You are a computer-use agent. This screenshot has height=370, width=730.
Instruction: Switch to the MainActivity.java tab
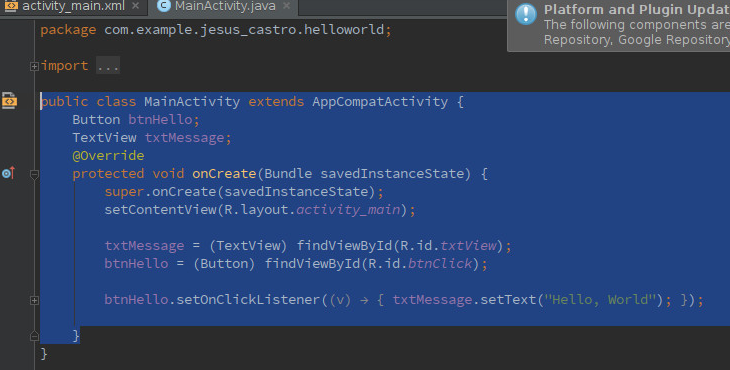pos(225,6)
